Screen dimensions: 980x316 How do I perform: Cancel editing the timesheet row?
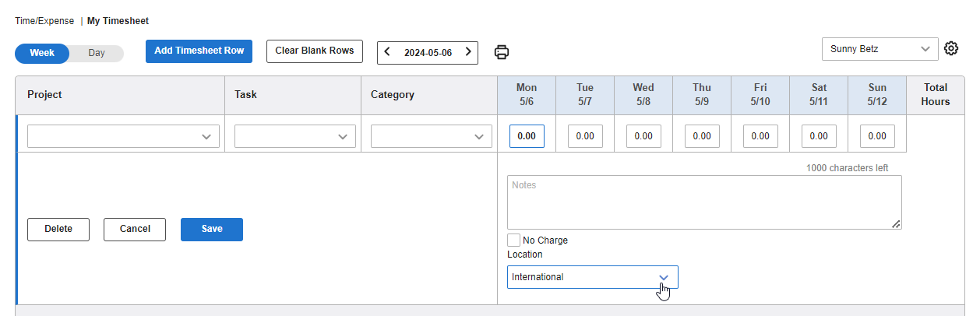tap(135, 229)
